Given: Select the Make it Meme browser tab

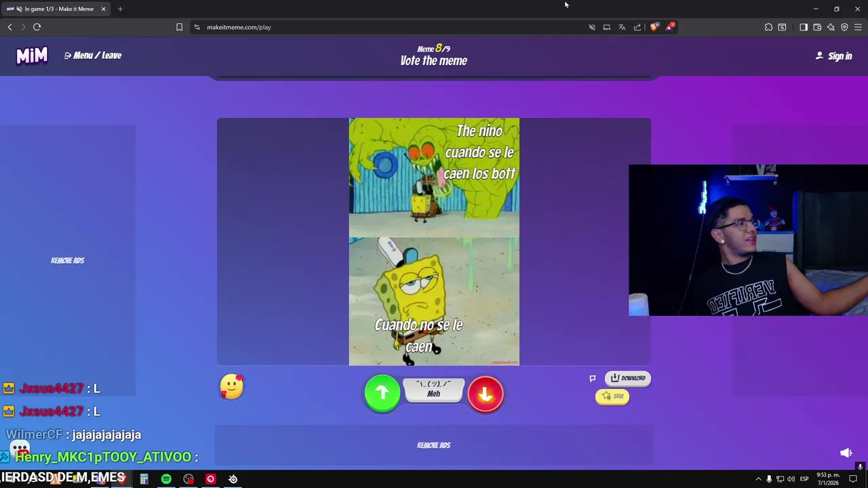Looking at the screenshot, I should [x=56, y=9].
